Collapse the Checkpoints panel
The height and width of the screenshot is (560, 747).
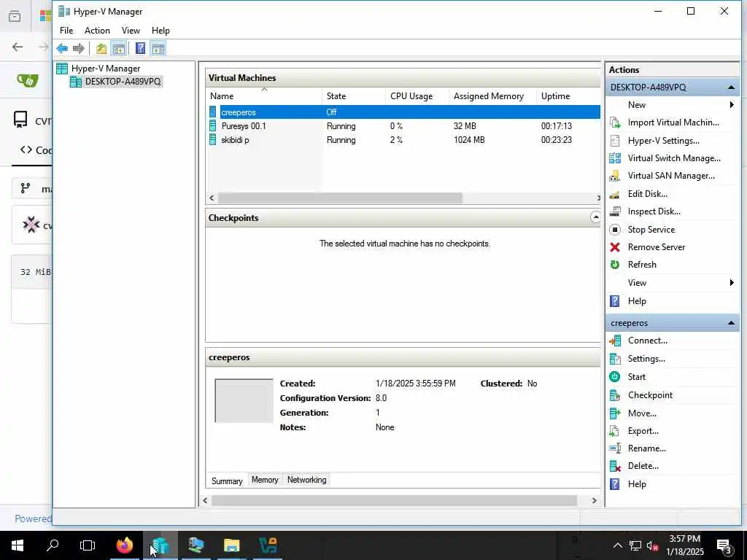pos(595,217)
